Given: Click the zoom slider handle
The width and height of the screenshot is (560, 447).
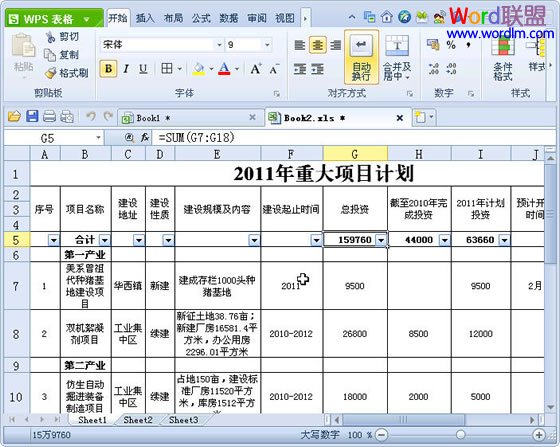Looking at the screenshot, I should tap(461, 435).
